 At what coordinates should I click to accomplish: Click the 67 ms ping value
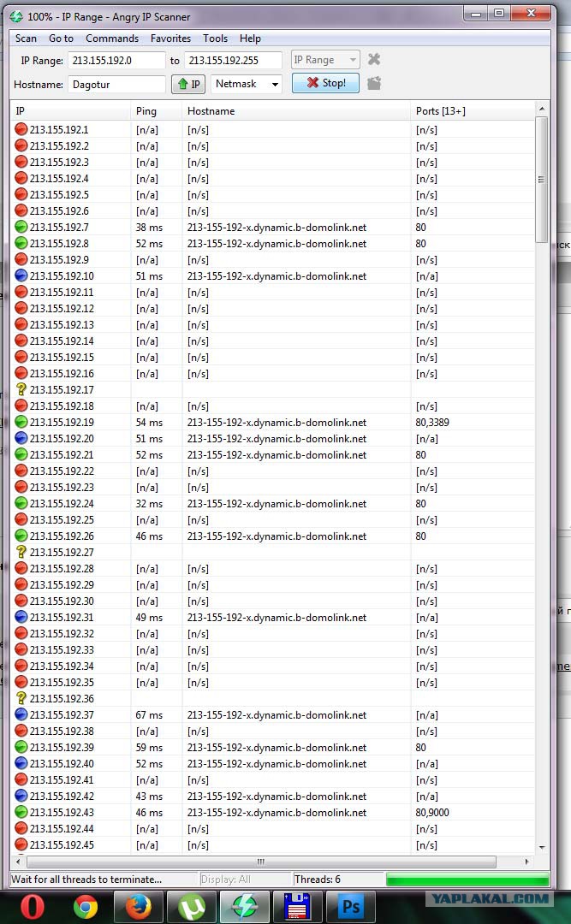click(x=149, y=714)
